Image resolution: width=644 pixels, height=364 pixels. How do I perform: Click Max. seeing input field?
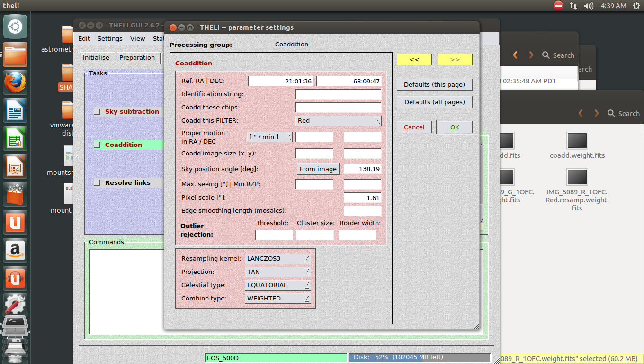[314, 184]
